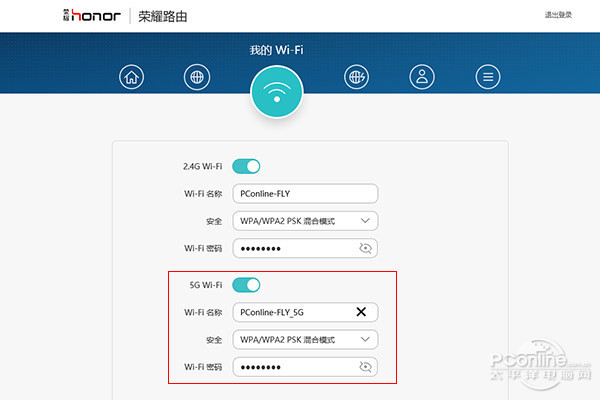600x400 pixels.
Task: Open the 5G security mode dropdown
Action: (x=305, y=340)
